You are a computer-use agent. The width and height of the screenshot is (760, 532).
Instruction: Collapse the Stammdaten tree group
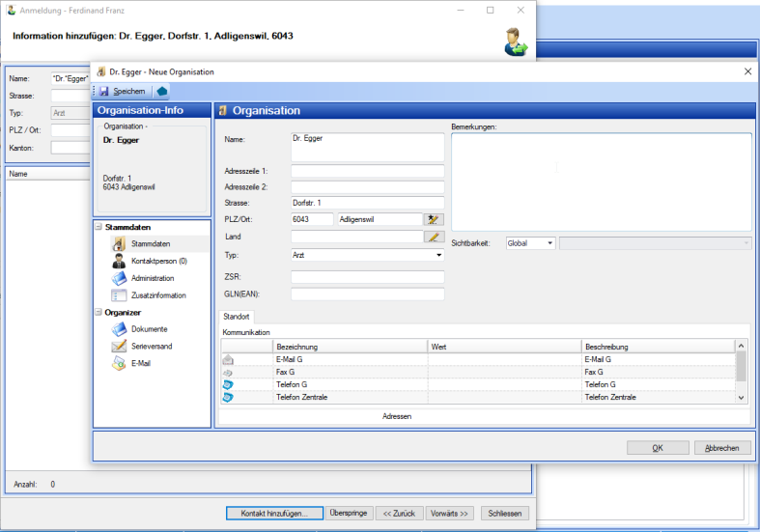point(99,227)
